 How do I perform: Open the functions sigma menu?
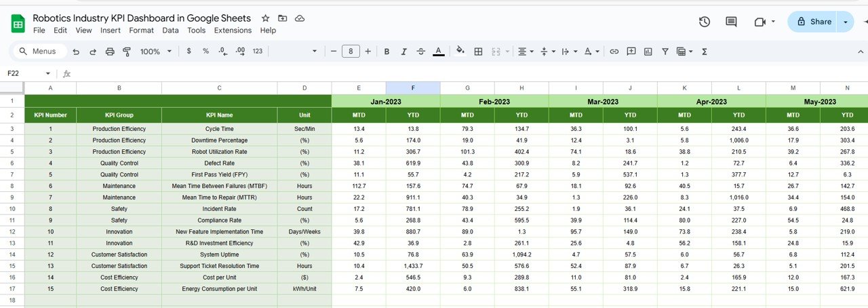pyautogui.click(x=705, y=52)
